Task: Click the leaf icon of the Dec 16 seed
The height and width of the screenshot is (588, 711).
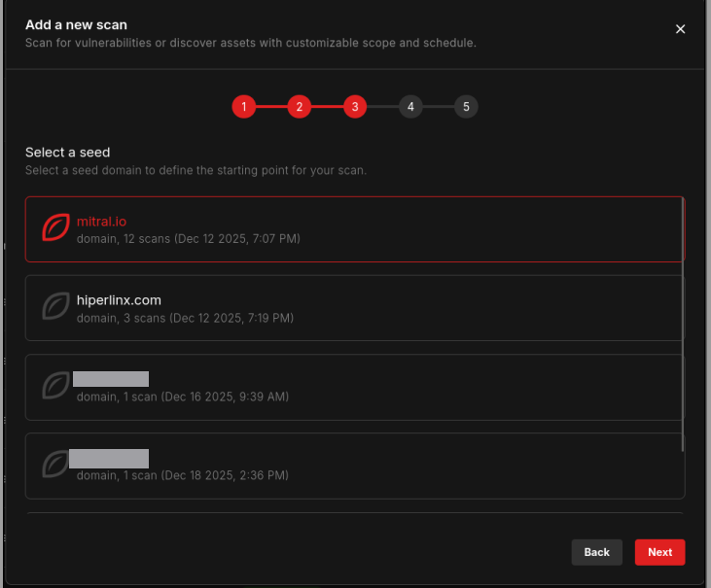Action: click(x=55, y=386)
